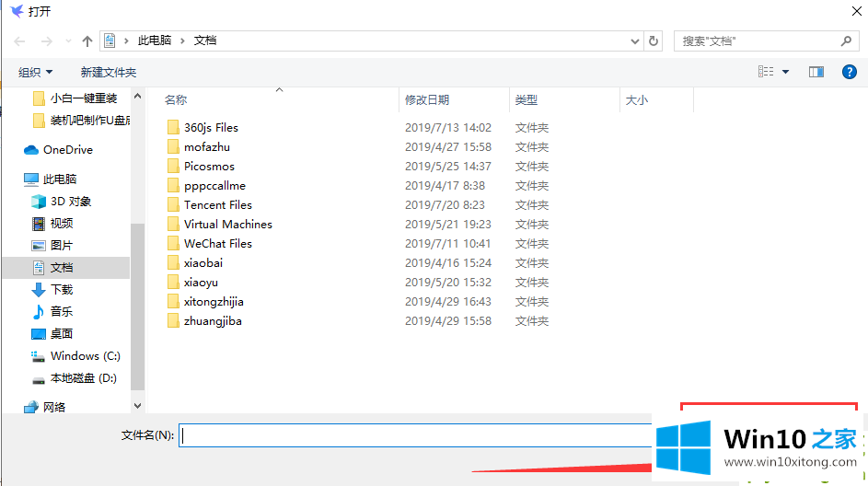Click the 新建文件夹 new folder button
The width and height of the screenshot is (868, 486).
(x=108, y=72)
